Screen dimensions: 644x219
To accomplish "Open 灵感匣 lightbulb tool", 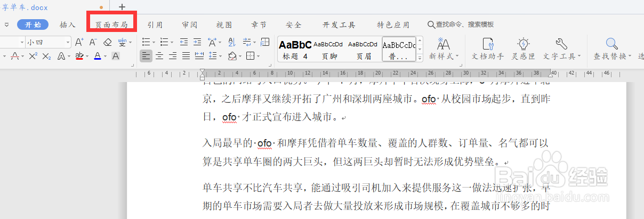I will tap(524, 49).
